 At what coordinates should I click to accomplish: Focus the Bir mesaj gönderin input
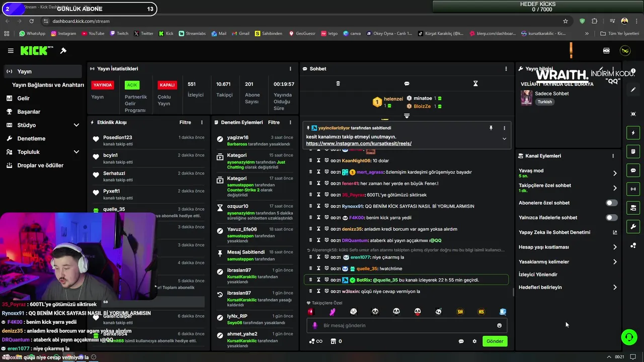point(407,325)
